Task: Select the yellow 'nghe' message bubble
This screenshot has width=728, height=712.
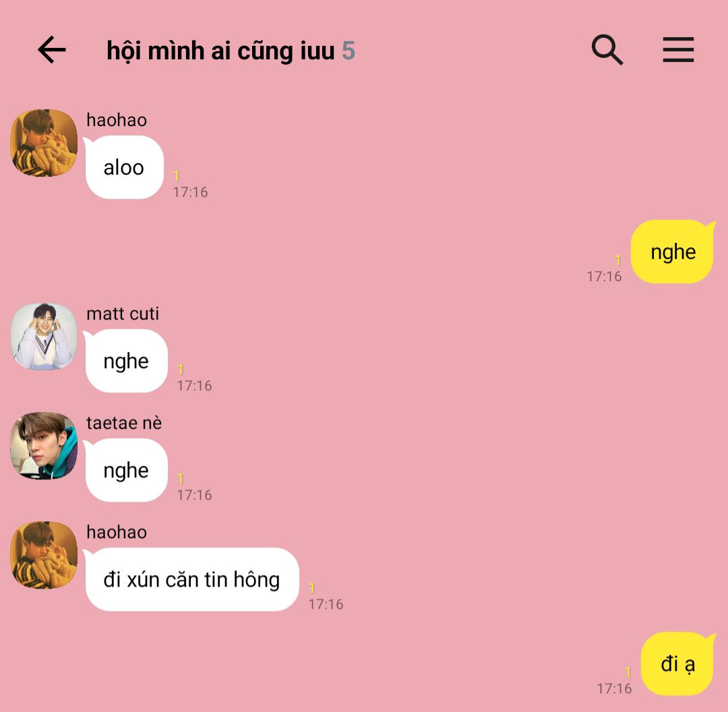Action: coord(673,251)
